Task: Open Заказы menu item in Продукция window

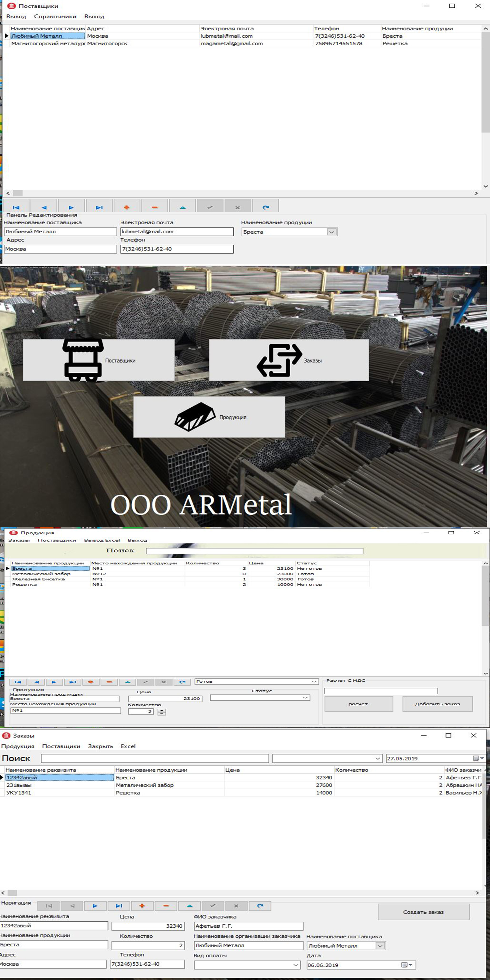Action: pos(19,540)
